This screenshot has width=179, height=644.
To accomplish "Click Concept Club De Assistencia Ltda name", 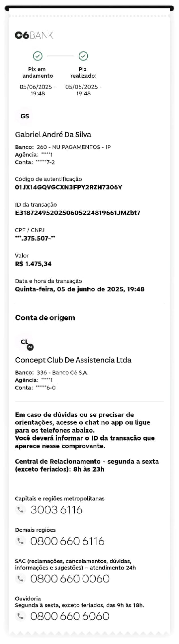I will pos(73,360).
